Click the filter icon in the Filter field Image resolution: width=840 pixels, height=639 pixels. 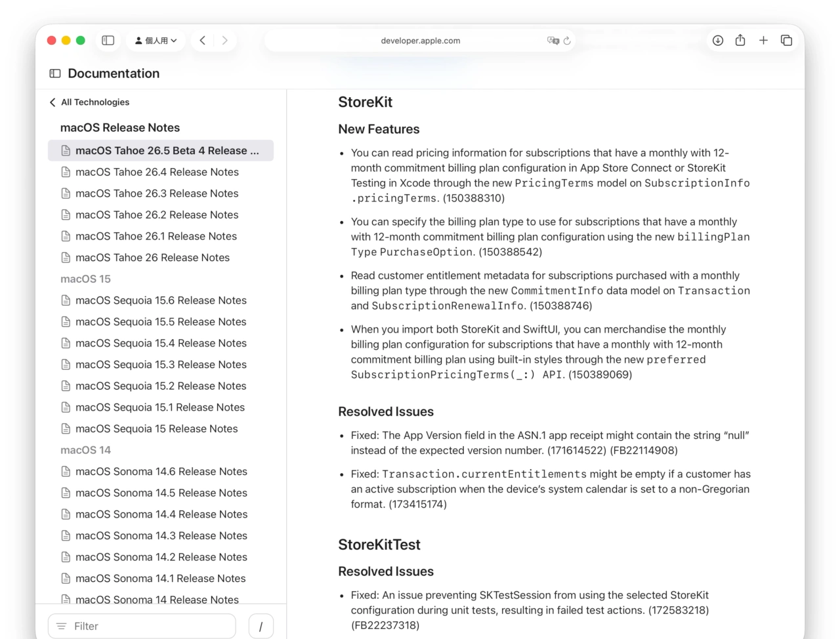coord(60,626)
